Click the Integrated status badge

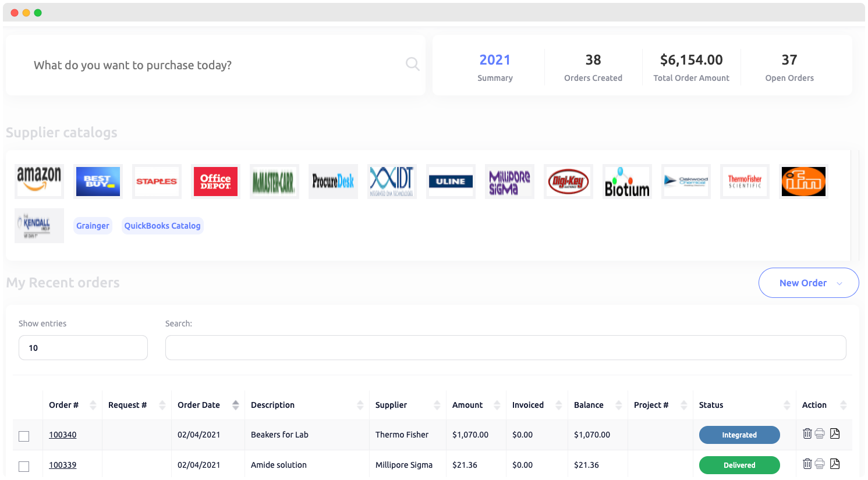click(739, 435)
